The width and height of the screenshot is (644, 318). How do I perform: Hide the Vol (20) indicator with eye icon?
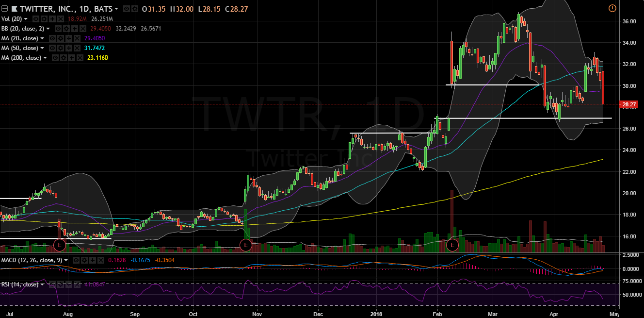click(x=35, y=19)
